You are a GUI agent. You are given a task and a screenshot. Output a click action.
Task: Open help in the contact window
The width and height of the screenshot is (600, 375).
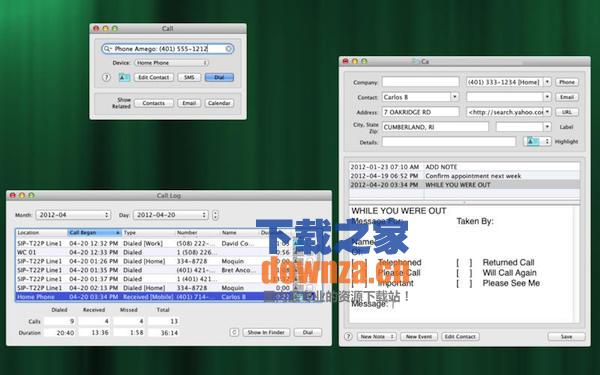point(348,336)
